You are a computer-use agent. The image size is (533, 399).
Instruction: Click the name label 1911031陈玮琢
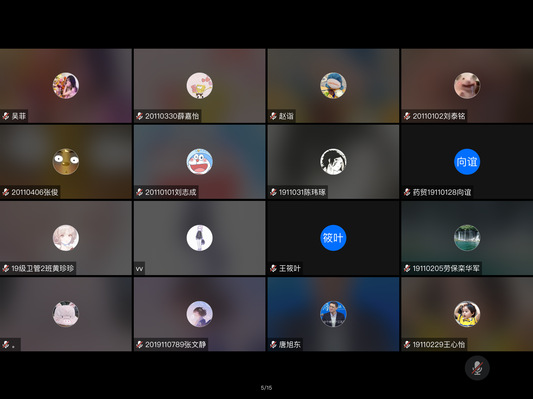[302, 192]
